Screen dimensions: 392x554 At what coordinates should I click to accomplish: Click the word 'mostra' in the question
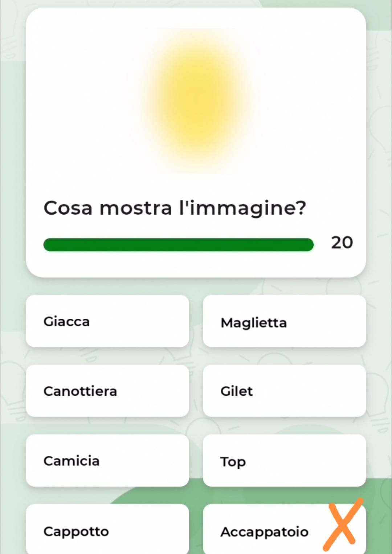(x=135, y=208)
